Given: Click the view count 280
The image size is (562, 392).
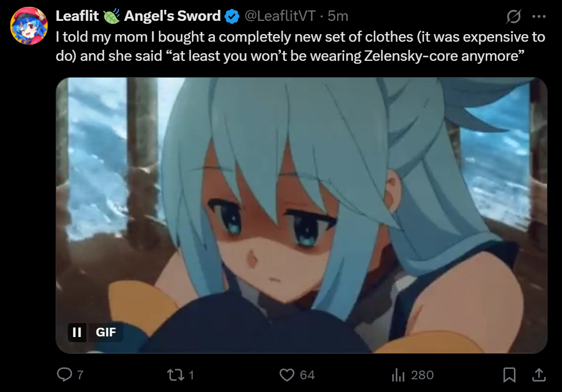Looking at the screenshot, I should click(422, 375).
